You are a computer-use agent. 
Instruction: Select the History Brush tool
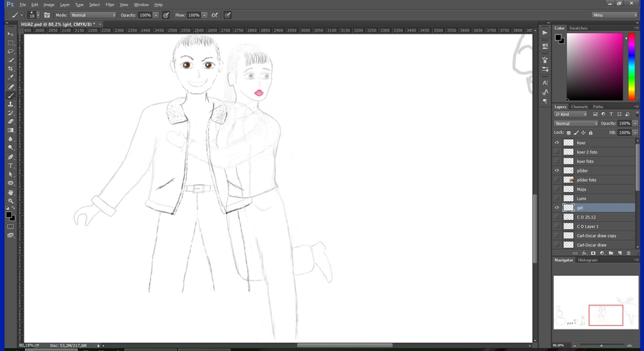tap(11, 113)
